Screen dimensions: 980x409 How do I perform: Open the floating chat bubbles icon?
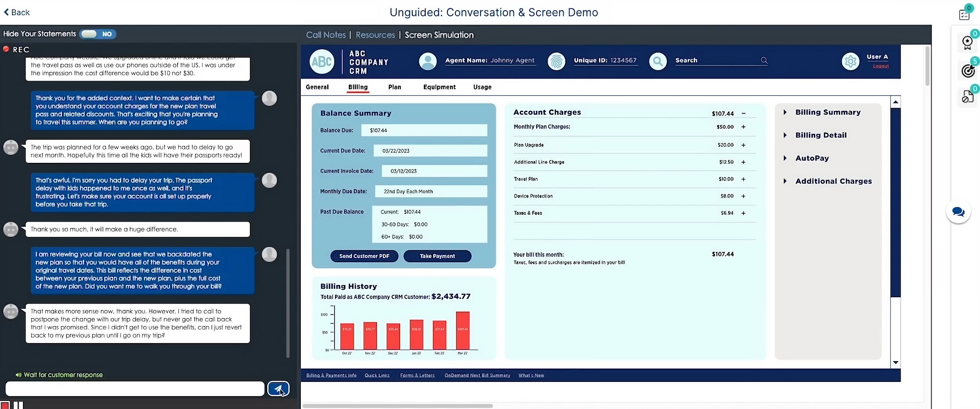(x=958, y=211)
